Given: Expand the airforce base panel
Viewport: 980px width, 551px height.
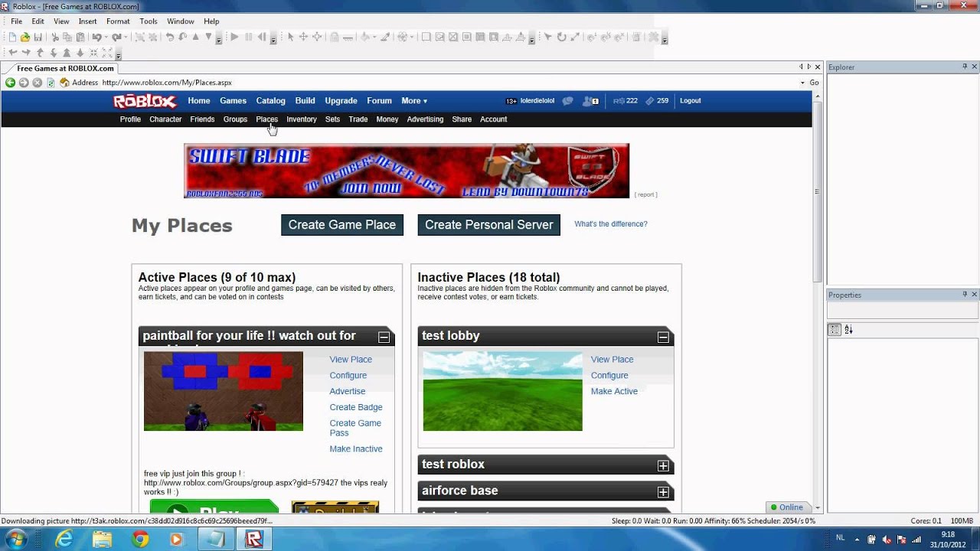Looking at the screenshot, I should (x=663, y=492).
